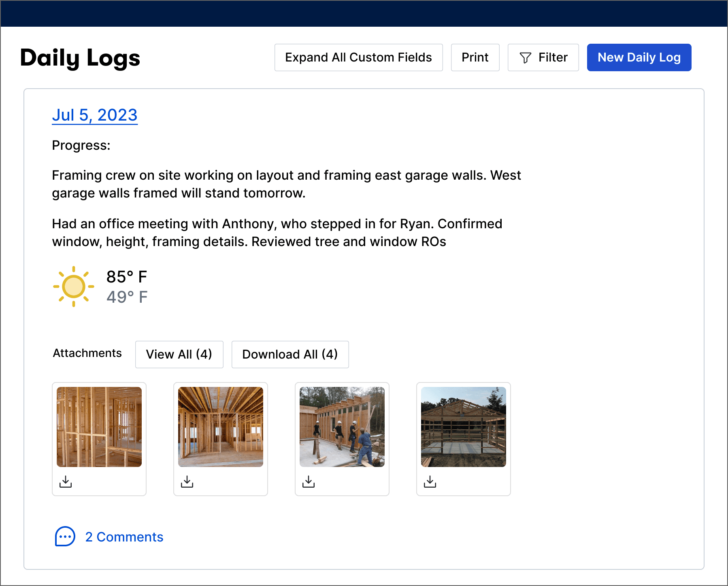Expand All Custom Fields

[358, 57]
